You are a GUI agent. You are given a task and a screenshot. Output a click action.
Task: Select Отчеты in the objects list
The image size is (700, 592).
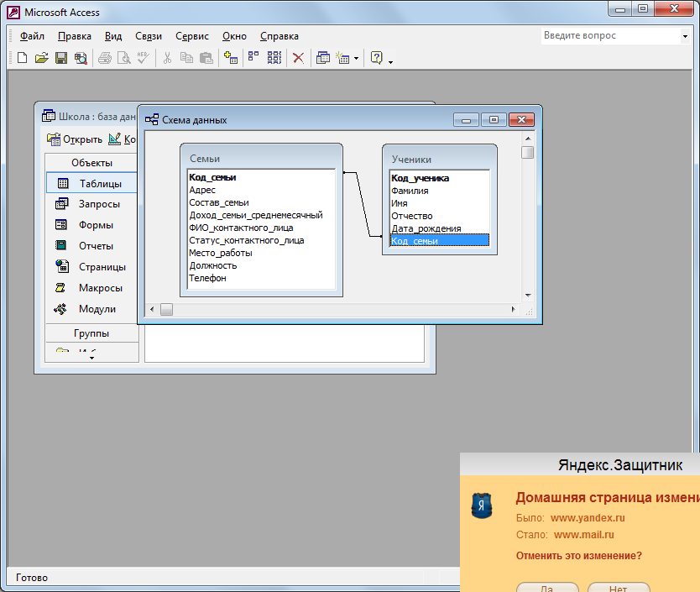point(96,246)
